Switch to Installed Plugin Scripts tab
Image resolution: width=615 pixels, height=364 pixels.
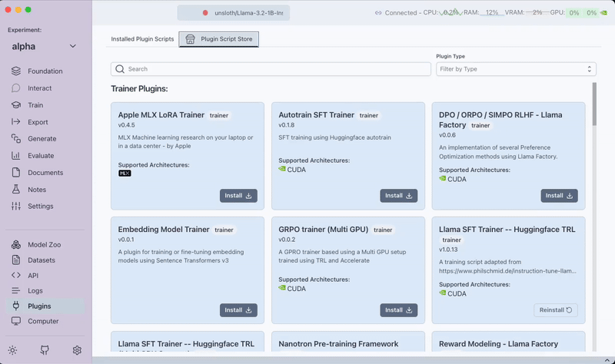click(x=142, y=39)
